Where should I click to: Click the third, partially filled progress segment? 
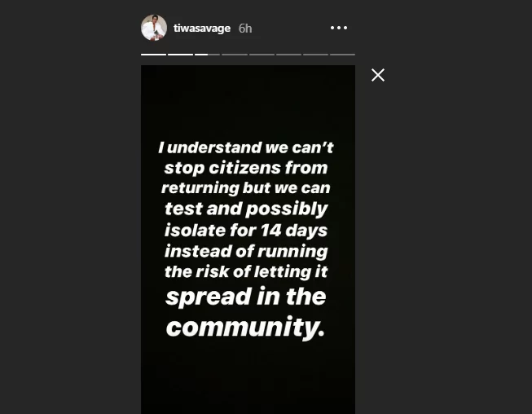tap(207, 54)
